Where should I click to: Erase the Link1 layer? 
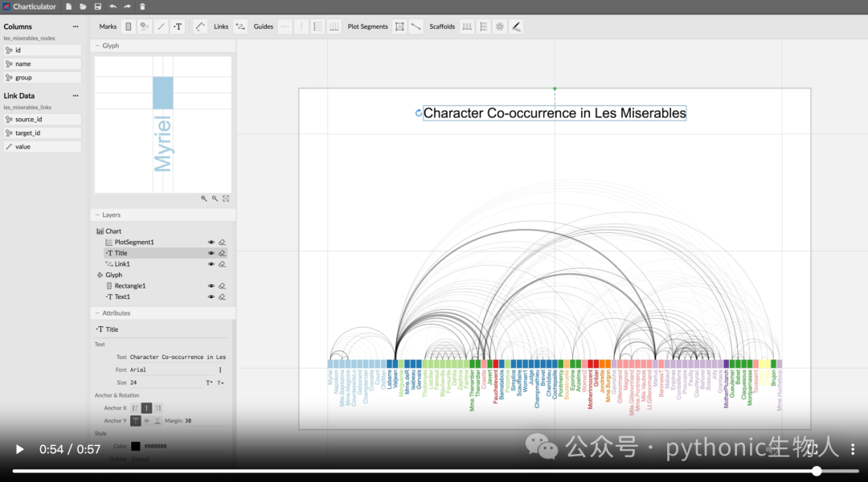click(x=222, y=264)
